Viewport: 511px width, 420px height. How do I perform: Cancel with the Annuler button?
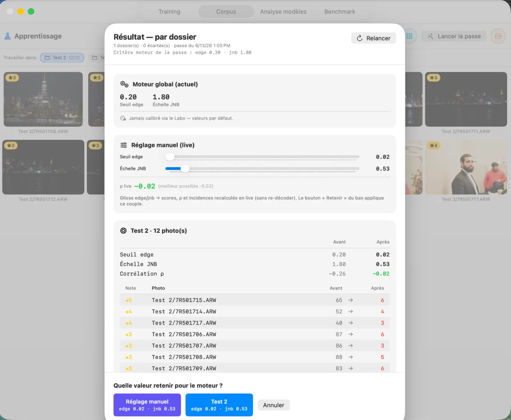tap(273, 405)
